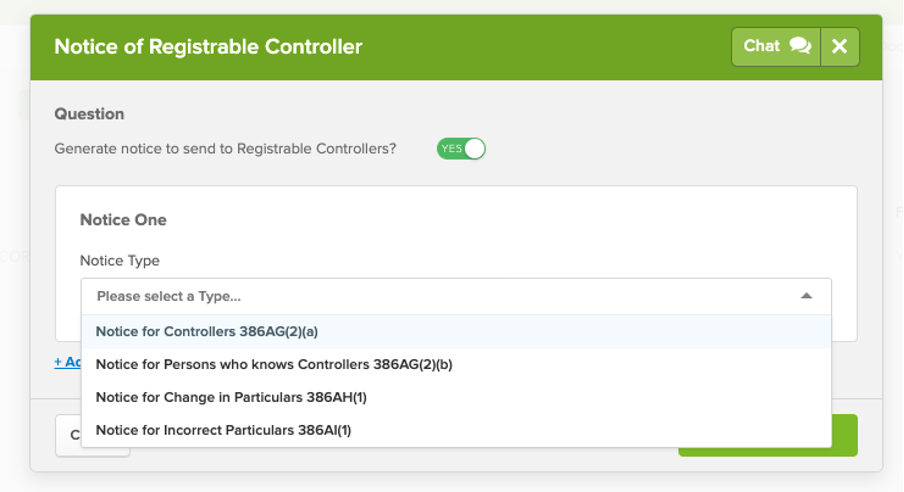Click the partially hidden '+ Ad' link
Image resolution: width=904 pixels, height=492 pixels.
tap(67, 362)
